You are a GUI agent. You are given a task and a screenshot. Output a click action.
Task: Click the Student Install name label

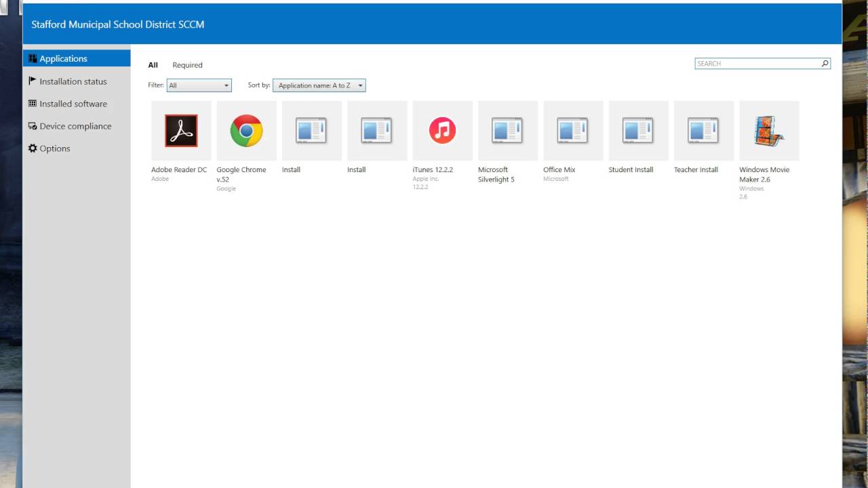[631, 169]
